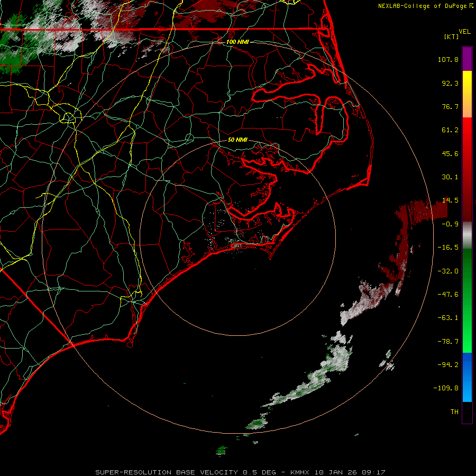Viewport: 476px width, 476px height.
Task: Select the -109.8 scale value
Action: 446,388
